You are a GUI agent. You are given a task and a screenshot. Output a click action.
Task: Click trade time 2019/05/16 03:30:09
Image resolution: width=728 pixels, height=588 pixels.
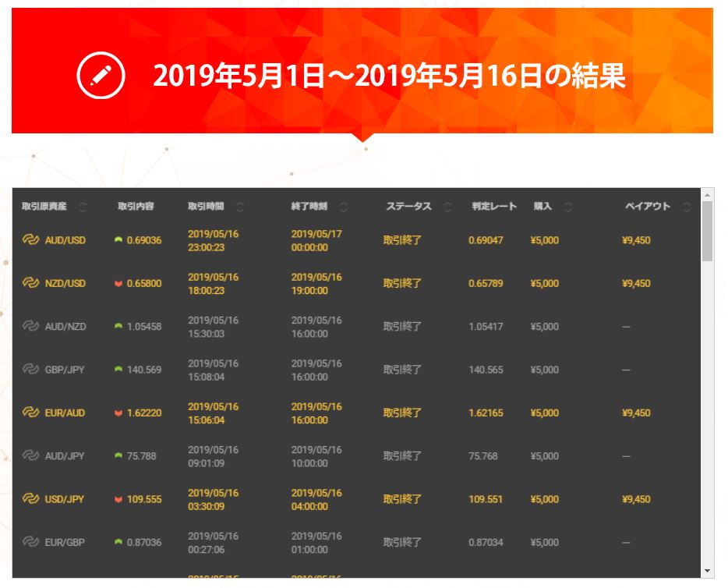click(x=213, y=500)
